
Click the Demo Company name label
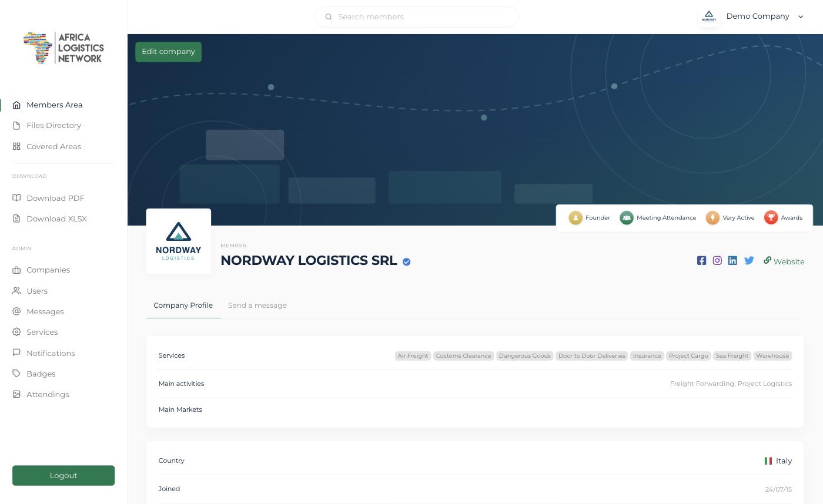pyautogui.click(x=758, y=16)
